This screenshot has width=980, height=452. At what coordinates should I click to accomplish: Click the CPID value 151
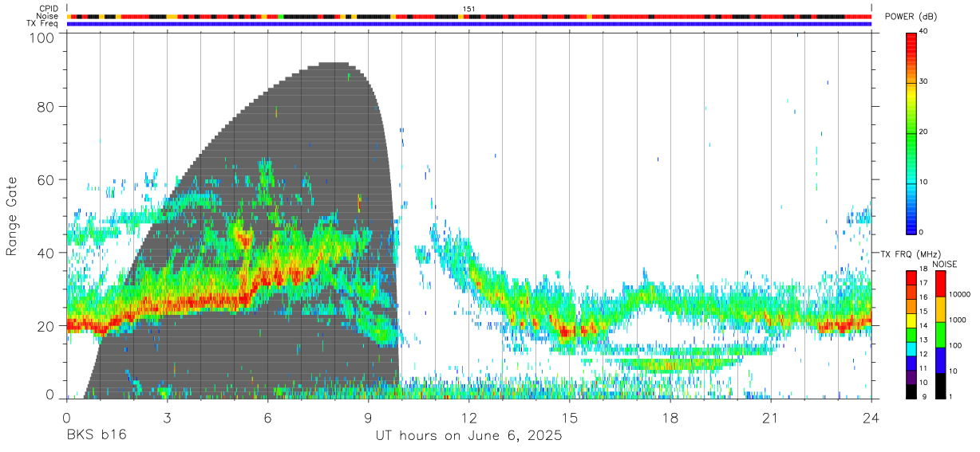(468, 9)
